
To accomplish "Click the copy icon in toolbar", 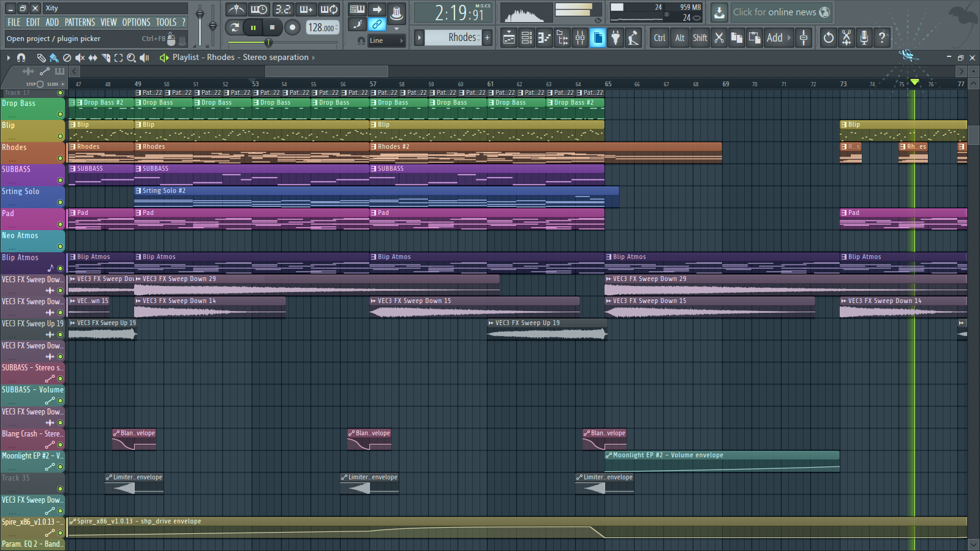I will (x=737, y=38).
